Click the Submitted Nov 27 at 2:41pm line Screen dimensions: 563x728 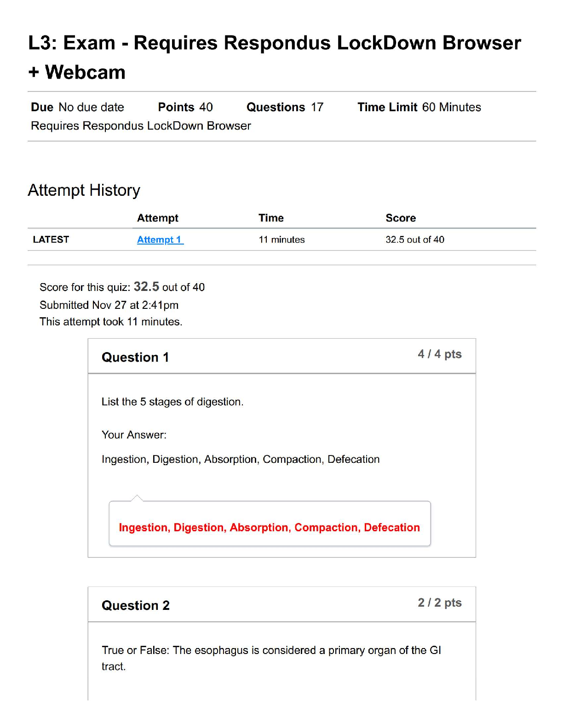click(x=109, y=305)
